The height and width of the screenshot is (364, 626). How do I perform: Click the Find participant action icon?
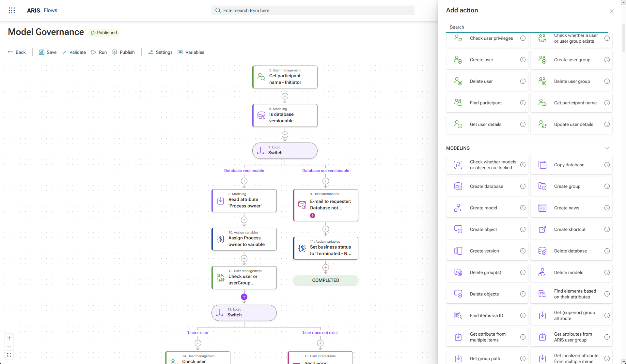tap(458, 103)
